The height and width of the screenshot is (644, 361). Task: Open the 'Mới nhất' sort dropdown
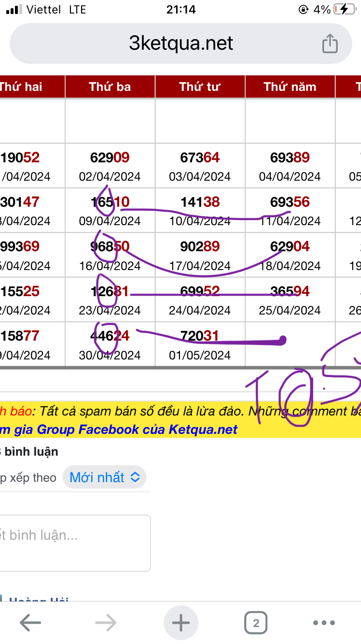104,477
